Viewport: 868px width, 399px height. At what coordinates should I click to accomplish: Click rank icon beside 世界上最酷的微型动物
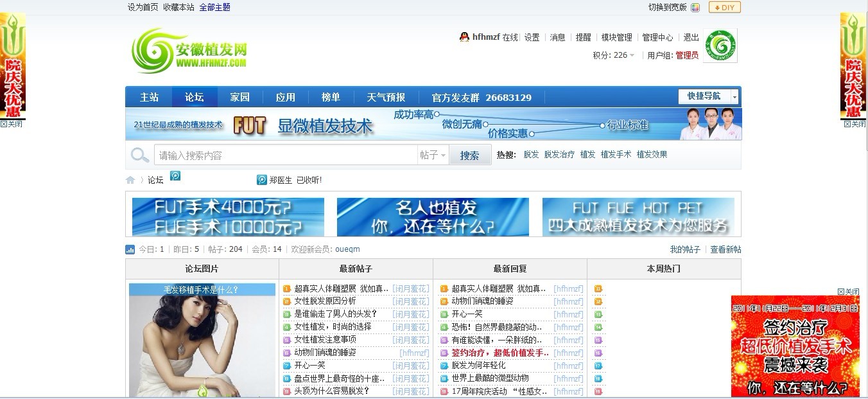click(x=444, y=378)
